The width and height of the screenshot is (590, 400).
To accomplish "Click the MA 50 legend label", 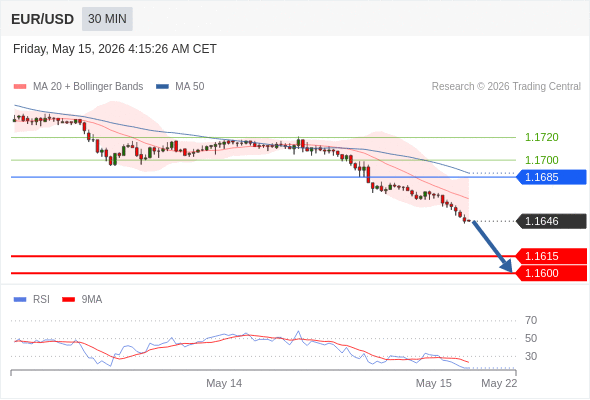I will [x=190, y=87].
